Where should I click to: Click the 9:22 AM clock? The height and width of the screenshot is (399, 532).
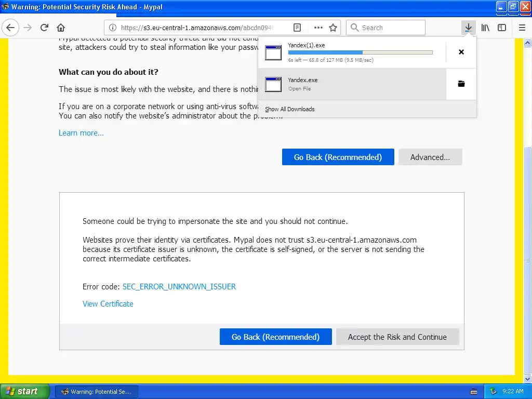pos(513,391)
